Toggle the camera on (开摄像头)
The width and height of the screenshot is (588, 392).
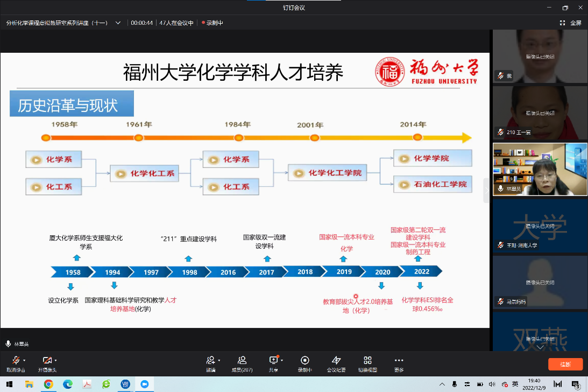coord(46,360)
